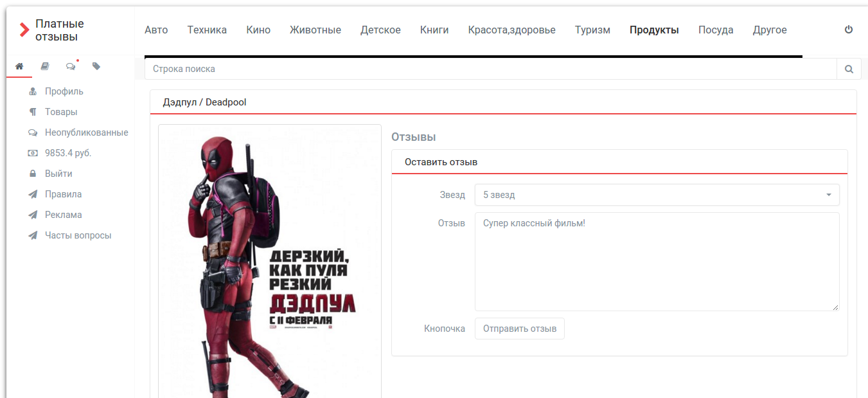Submit review with Отправить отзыв button
Screen dimensions: 868x398
520,329
